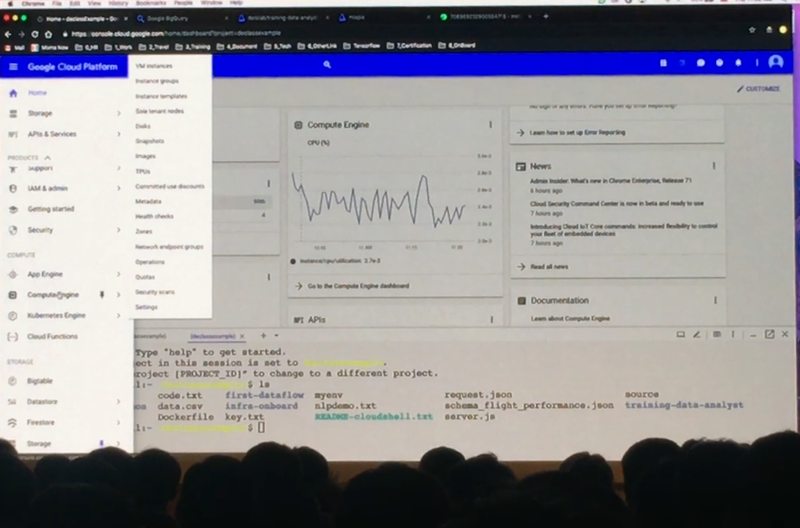
Task: Open the help question mark icon
Action: coord(719,63)
